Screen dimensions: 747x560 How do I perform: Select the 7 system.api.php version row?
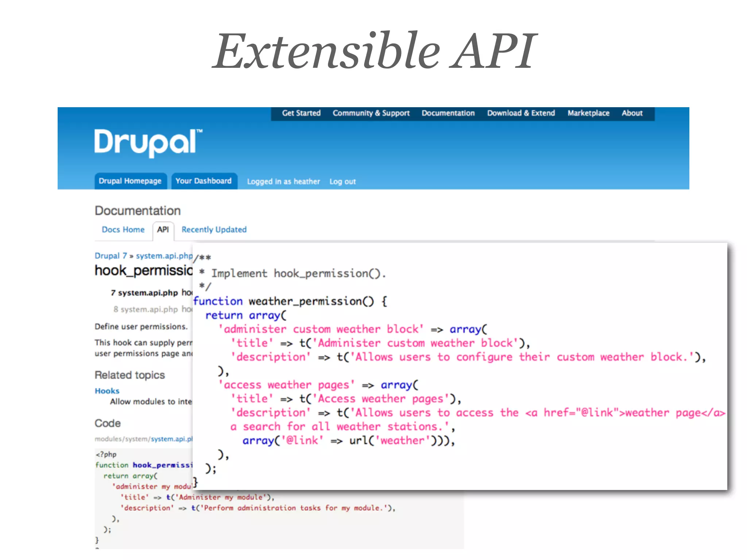click(151, 293)
